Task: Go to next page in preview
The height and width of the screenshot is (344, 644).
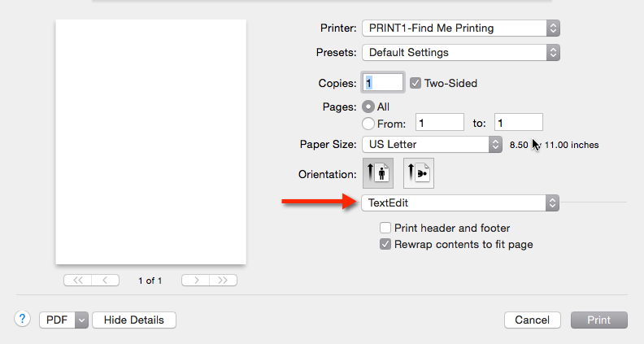Action: pos(195,281)
